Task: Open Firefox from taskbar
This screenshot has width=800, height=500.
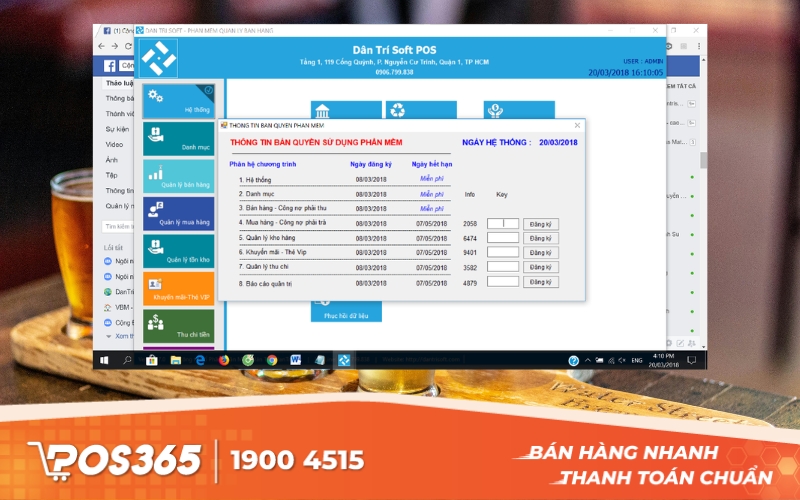Action: pyautogui.click(x=224, y=360)
